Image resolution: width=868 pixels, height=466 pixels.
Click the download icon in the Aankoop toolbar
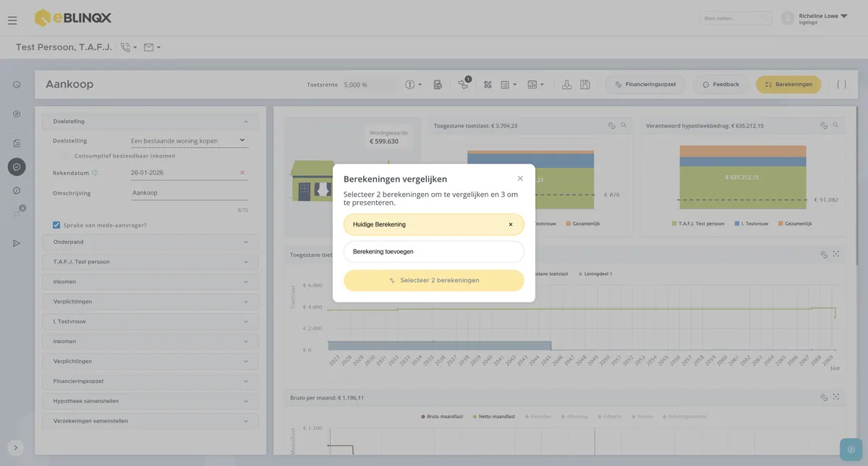click(x=567, y=85)
